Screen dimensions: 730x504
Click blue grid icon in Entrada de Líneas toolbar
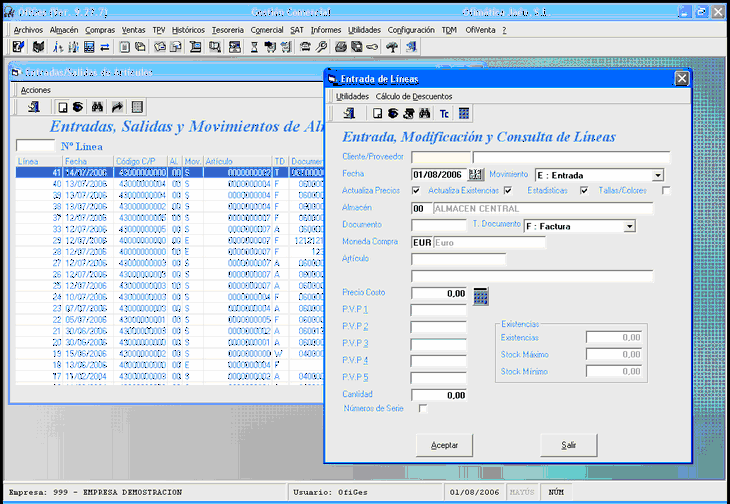click(464, 113)
